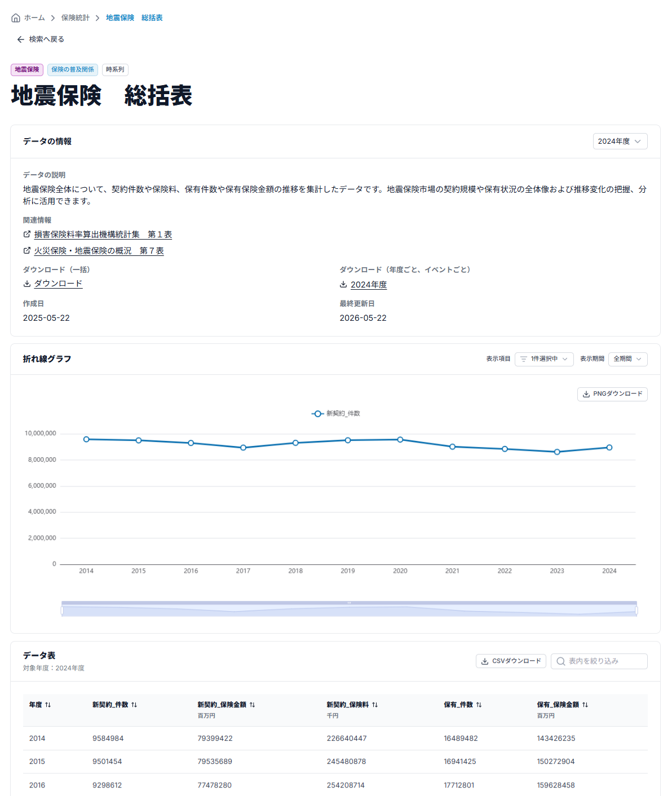Click last updated date 2026-05-22

point(363,318)
